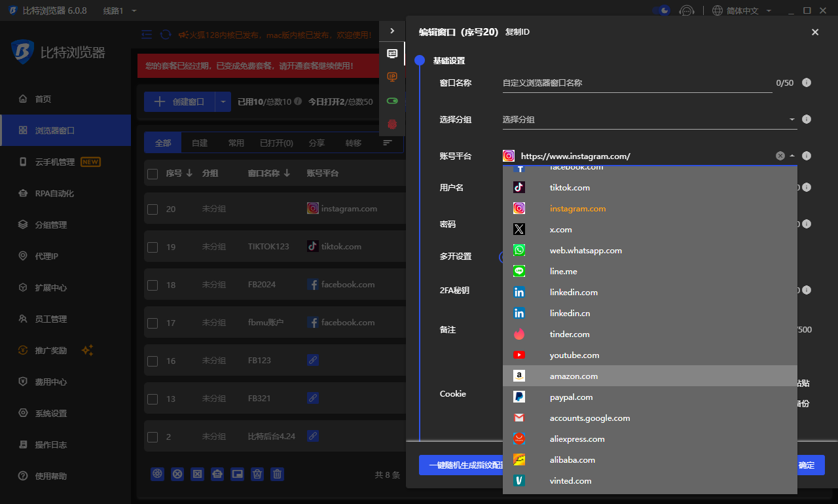Open RPA自动化 in the sidebar

[x=65, y=193]
